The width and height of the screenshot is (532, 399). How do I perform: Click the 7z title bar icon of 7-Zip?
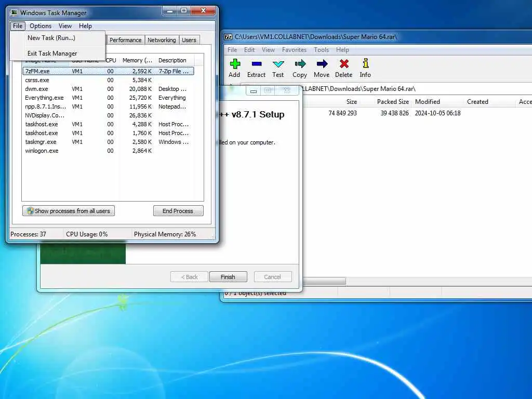click(x=229, y=37)
